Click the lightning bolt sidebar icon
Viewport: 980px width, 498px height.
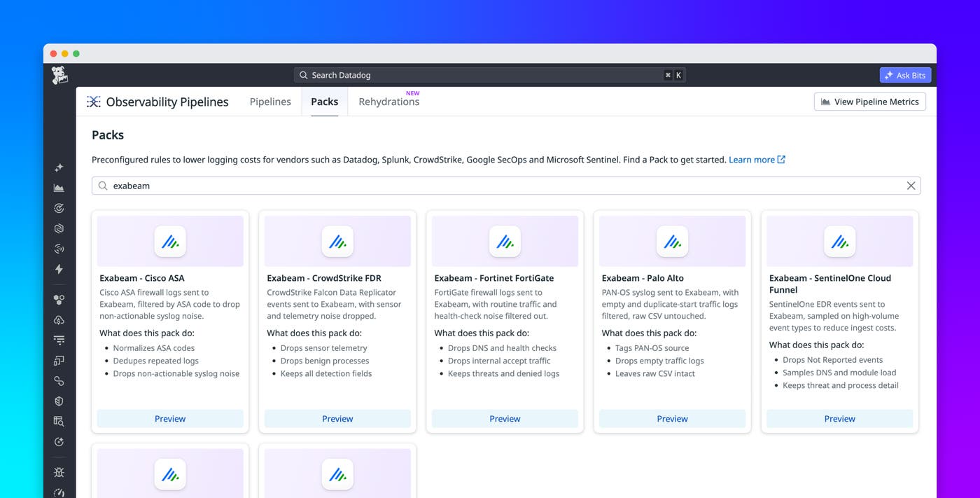tap(59, 269)
